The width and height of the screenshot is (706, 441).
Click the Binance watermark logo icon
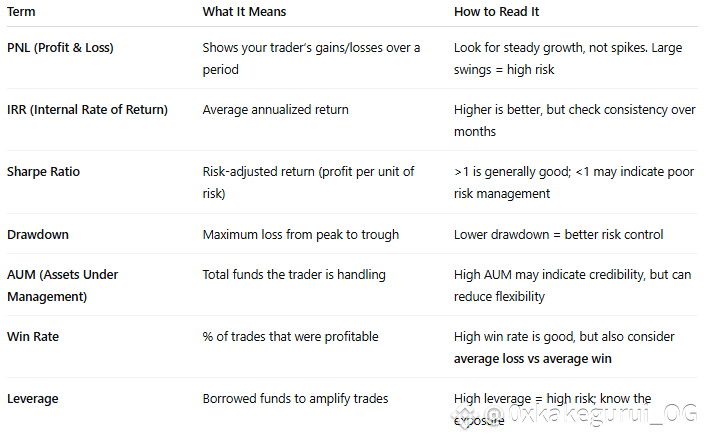tap(465, 415)
